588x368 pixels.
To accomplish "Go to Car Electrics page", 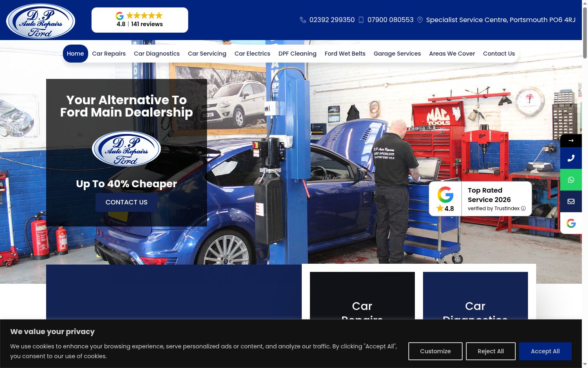I will [252, 54].
